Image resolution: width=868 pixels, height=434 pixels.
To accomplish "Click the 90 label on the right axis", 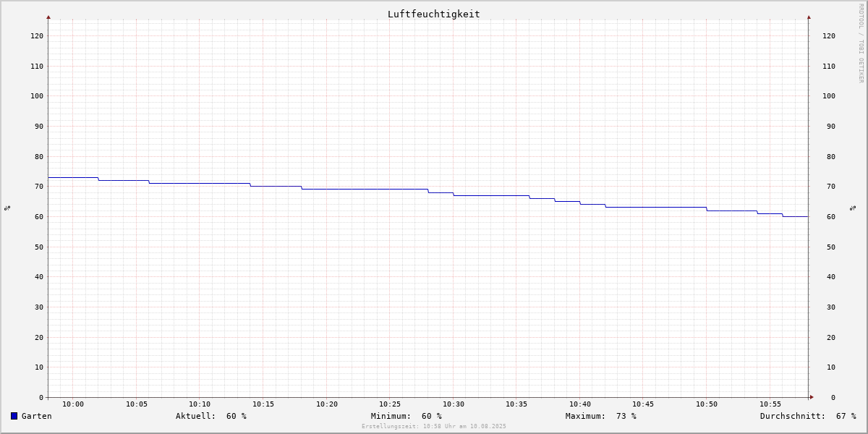I will pyautogui.click(x=831, y=127).
